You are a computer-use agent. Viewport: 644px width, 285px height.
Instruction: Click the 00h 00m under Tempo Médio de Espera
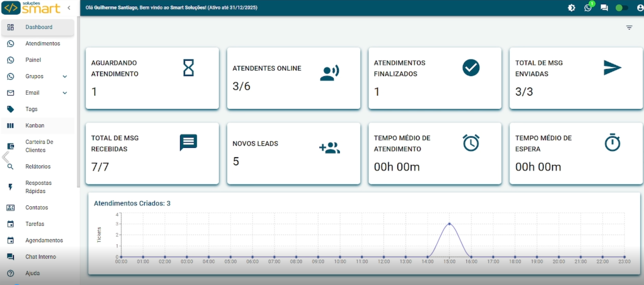pos(538,167)
